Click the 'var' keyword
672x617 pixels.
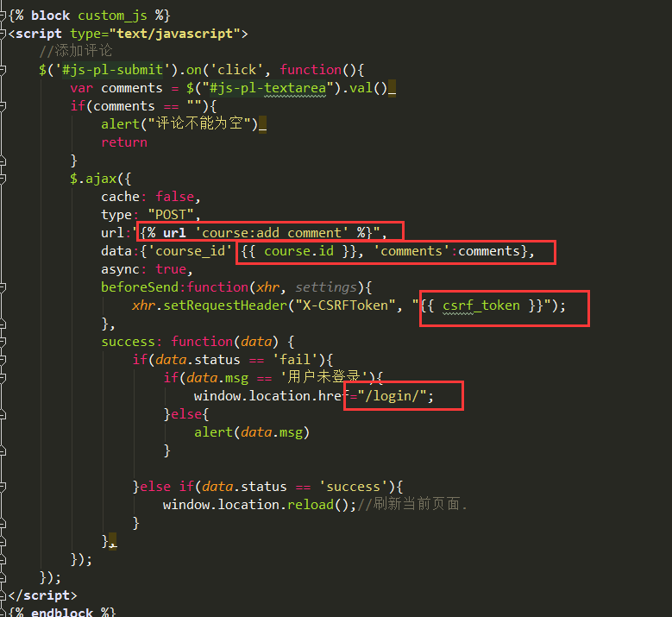[81, 88]
